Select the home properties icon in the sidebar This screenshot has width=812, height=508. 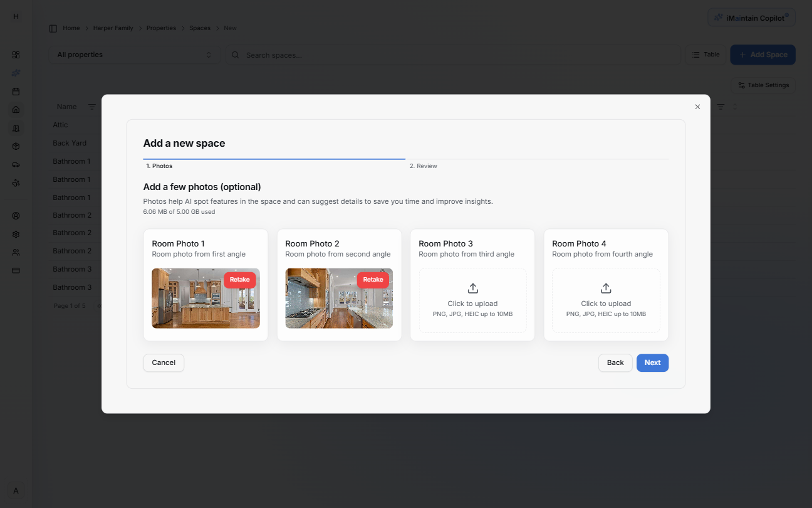[x=16, y=109]
